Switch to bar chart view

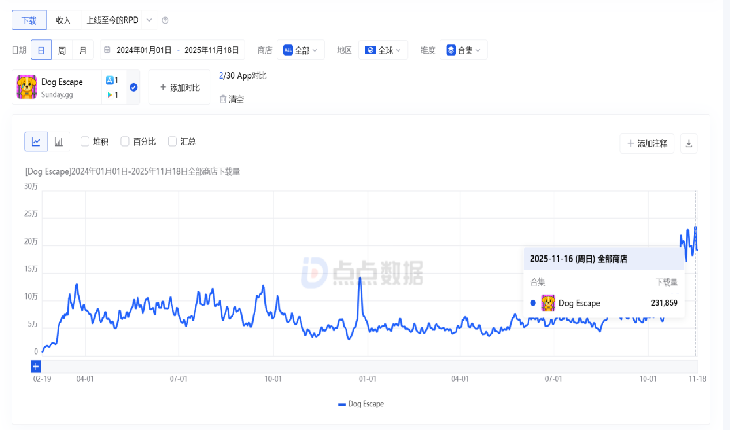(60, 143)
